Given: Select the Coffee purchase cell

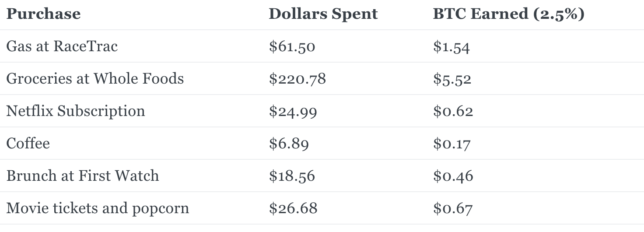Looking at the screenshot, I should [x=28, y=143].
